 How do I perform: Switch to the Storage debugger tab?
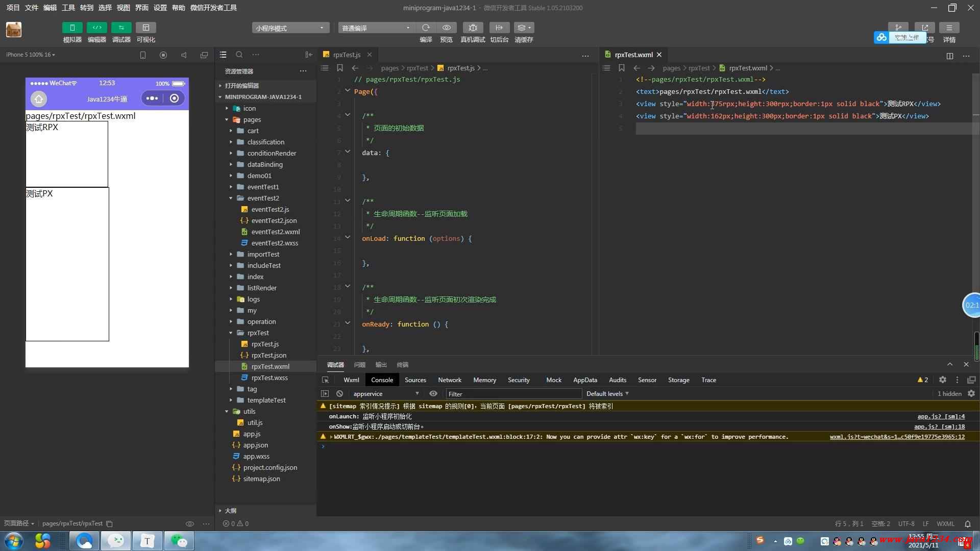pyautogui.click(x=678, y=380)
